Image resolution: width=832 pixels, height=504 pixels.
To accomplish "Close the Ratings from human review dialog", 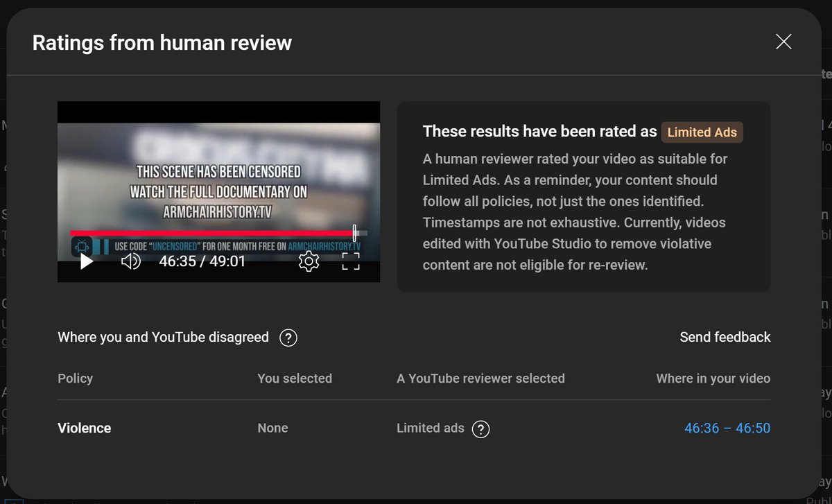I will click(x=783, y=42).
